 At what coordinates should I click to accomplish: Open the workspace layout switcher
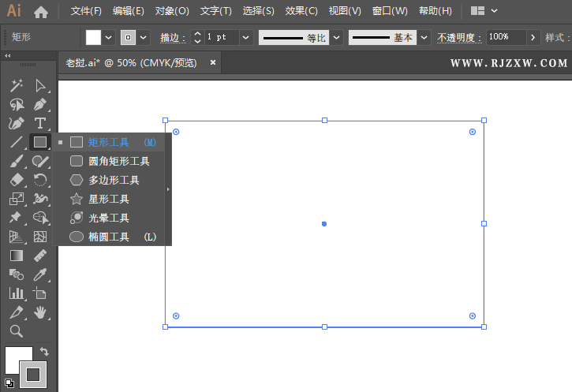(x=484, y=11)
